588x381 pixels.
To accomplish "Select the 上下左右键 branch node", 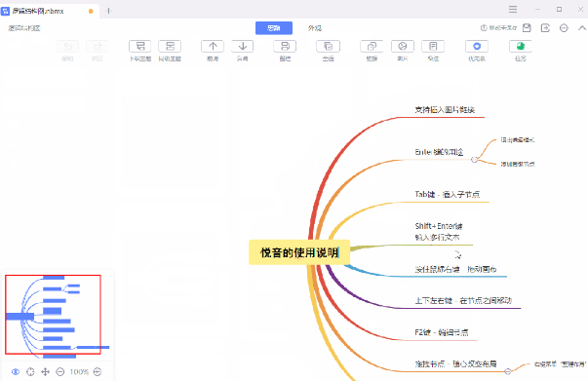I will tap(463, 300).
